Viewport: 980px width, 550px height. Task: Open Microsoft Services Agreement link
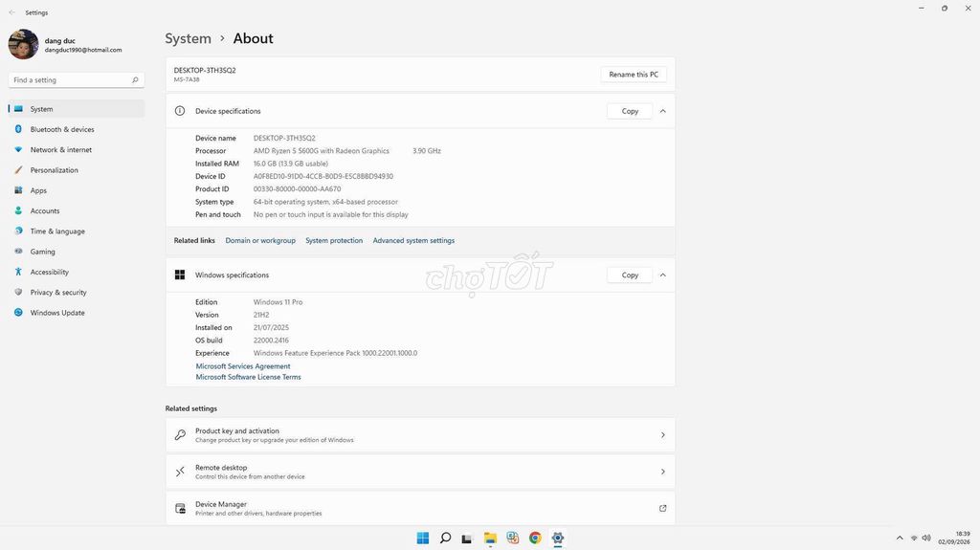(243, 366)
